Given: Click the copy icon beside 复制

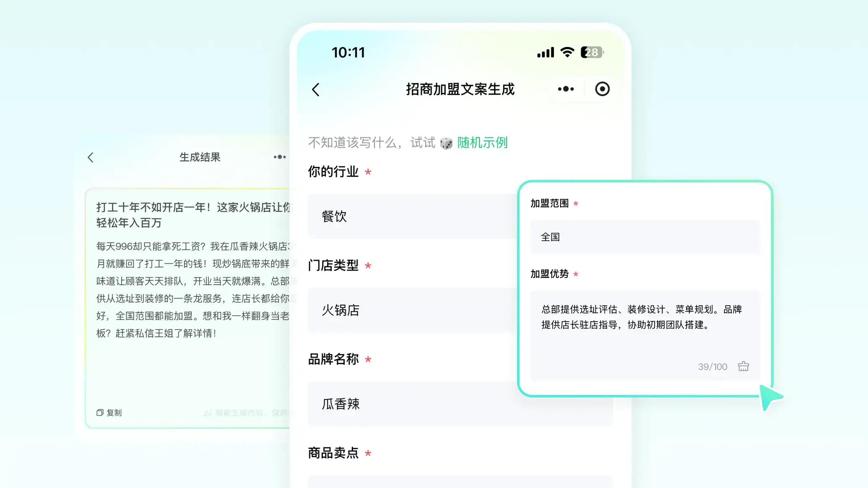Looking at the screenshot, I should [100, 413].
